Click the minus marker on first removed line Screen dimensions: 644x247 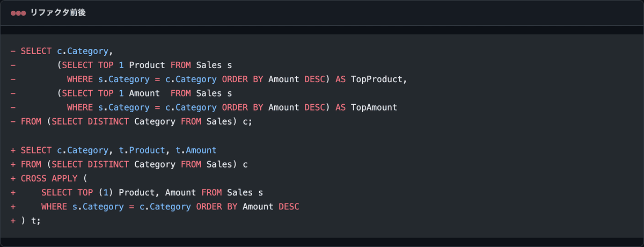click(13, 52)
